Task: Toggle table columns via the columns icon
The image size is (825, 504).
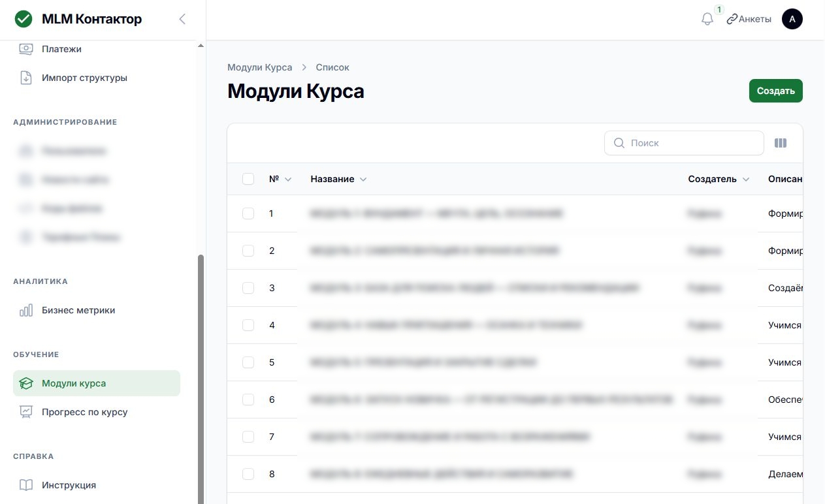Action: click(781, 143)
